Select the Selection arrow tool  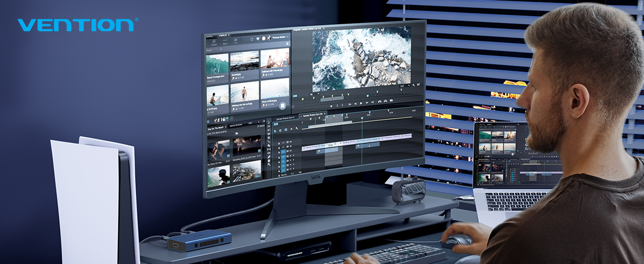click(269, 122)
